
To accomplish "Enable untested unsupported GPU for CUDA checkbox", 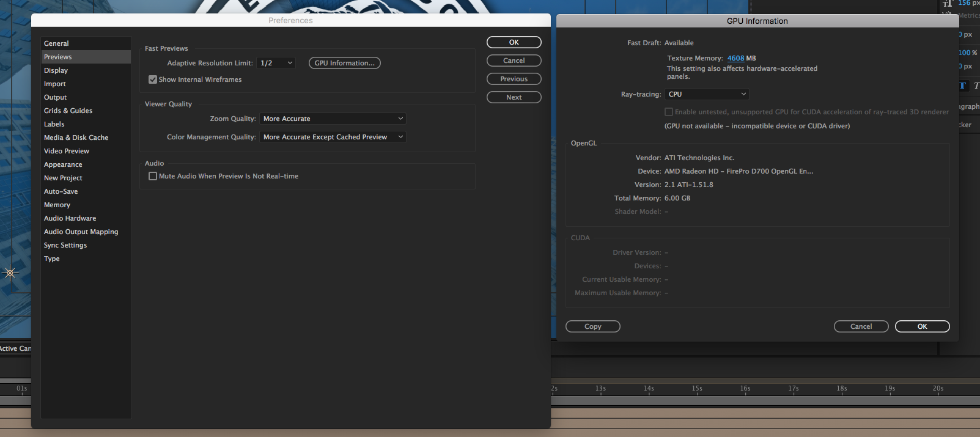I will point(669,112).
